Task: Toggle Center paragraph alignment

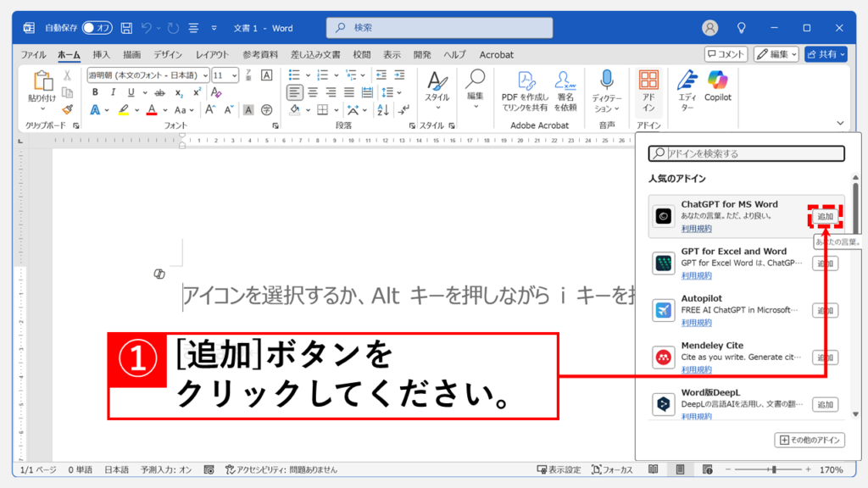Action: pyautogui.click(x=313, y=92)
